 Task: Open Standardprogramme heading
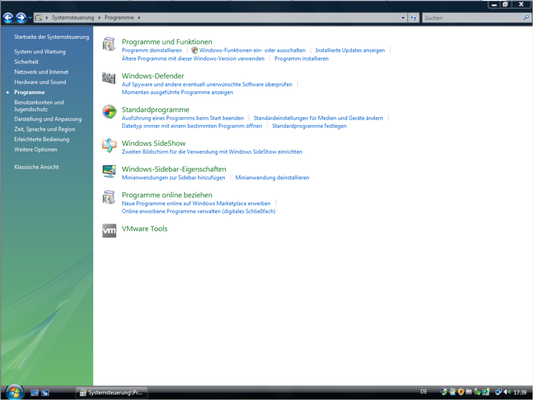(155, 109)
